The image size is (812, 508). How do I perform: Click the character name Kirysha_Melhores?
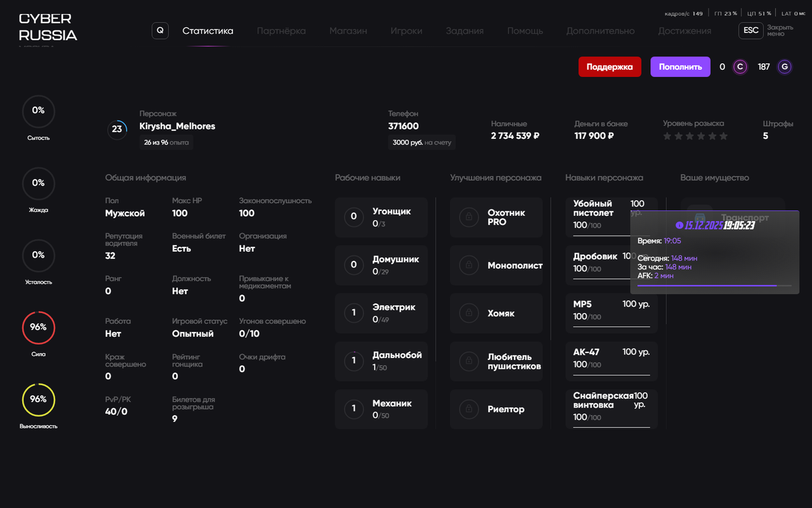[x=177, y=126]
